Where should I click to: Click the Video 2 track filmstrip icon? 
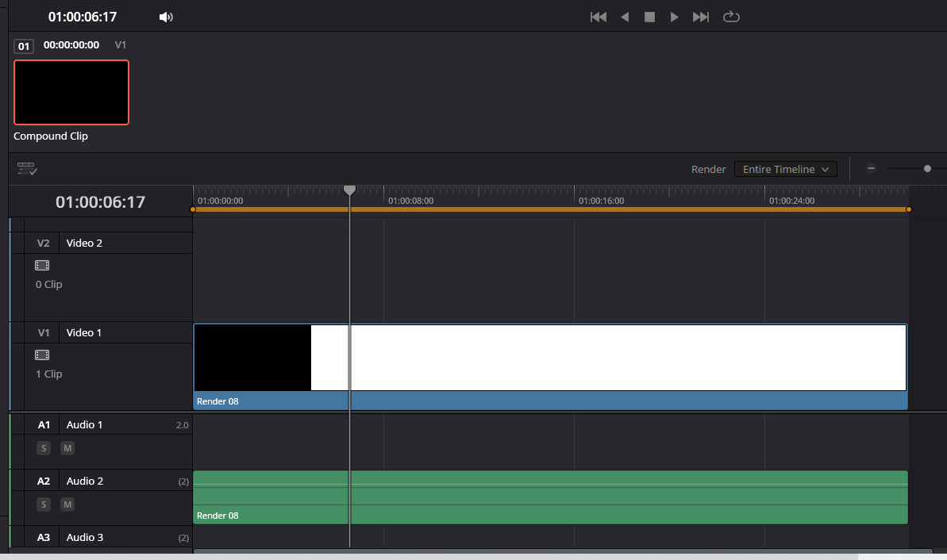(x=42, y=266)
